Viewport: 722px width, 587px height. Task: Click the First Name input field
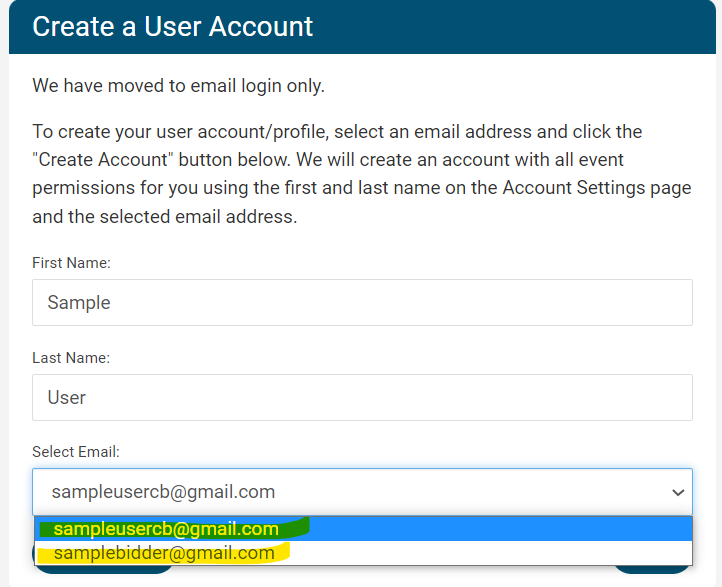(362, 302)
